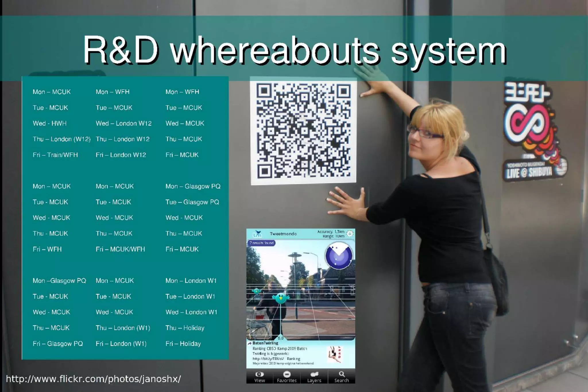Open the bit.ly link in tweet
Viewport: 588px width, 392px height.
click(x=268, y=359)
